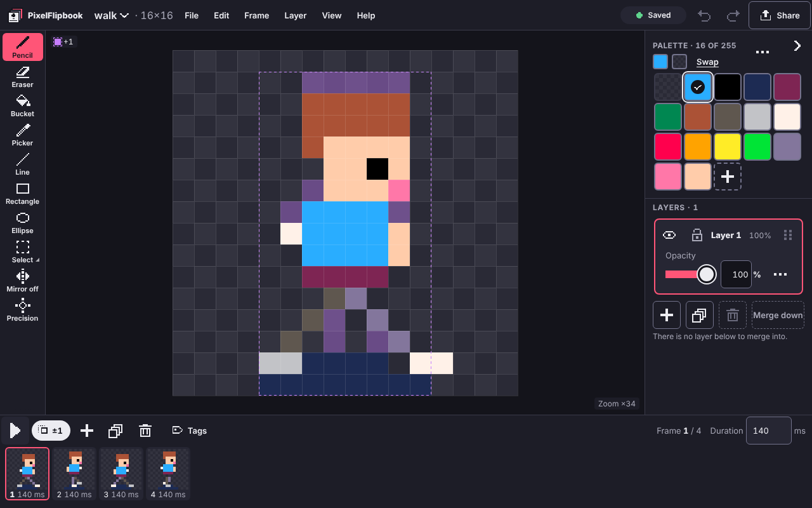Image resolution: width=812 pixels, height=508 pixels.
Task: Select the Line tool
Action: 23,164
